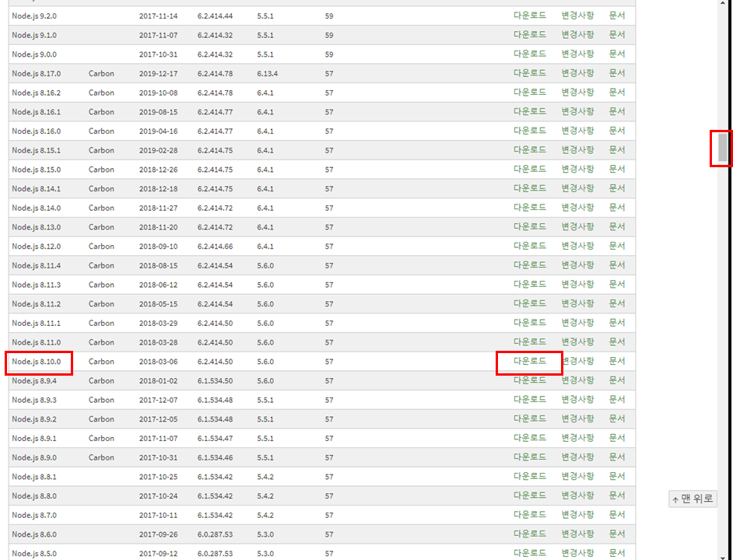This screenshot has width=733, height=560.
Task: Download Node.js 9.2.0 via its 다운로드 link
Action: (530, 16)
